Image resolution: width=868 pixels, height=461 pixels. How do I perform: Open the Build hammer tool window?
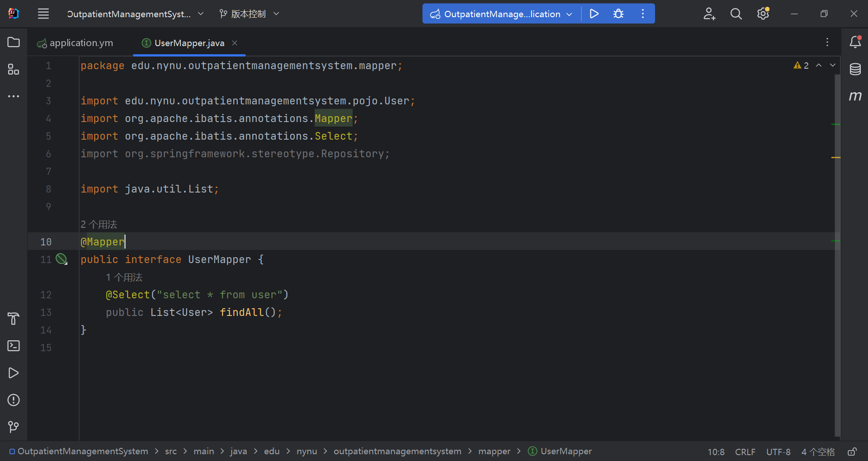pos(14,319)
